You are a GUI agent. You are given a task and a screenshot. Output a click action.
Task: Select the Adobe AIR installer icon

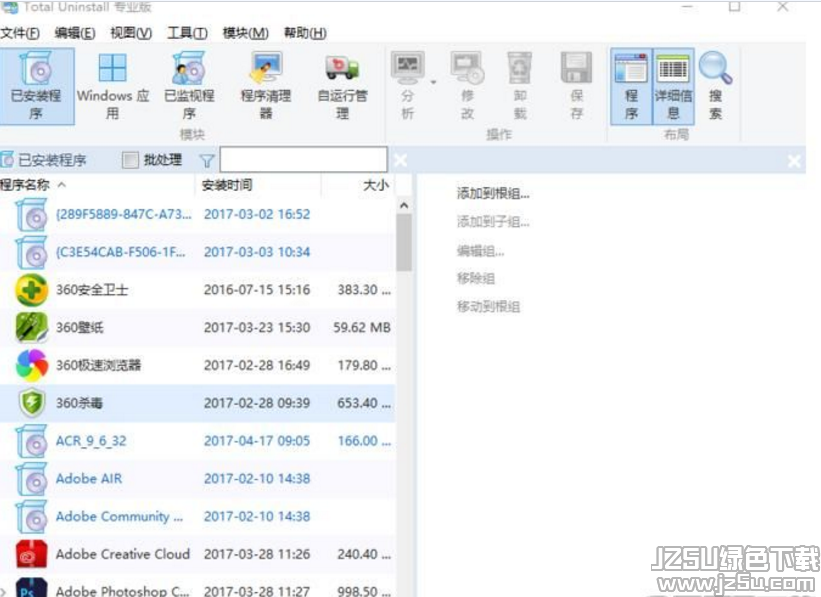point(32,479)
